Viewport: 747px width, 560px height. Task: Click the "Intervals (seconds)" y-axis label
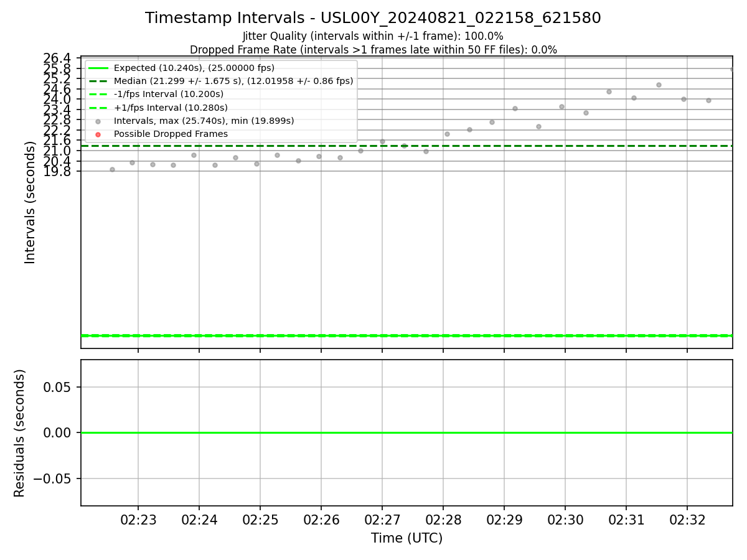(31, 202)
